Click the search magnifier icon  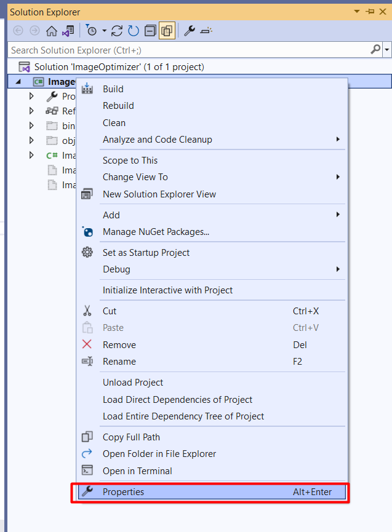click(x=375, y=50)
